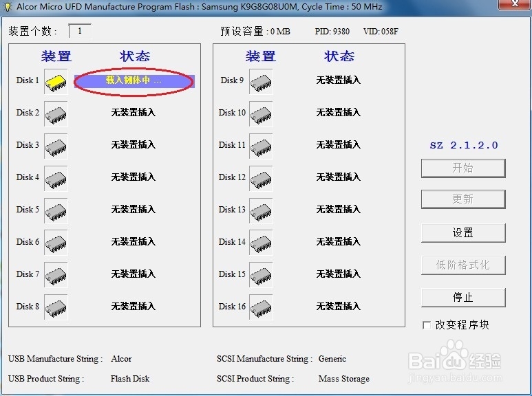532x396 pixels.
Task: Click the left panel 状态 header
Action: click(x=135, y=56)
